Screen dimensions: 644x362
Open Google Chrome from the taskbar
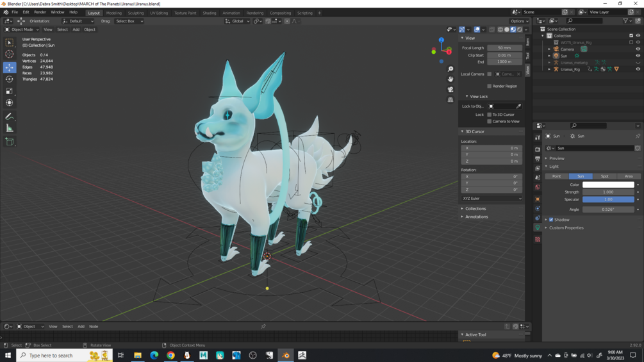170,356
